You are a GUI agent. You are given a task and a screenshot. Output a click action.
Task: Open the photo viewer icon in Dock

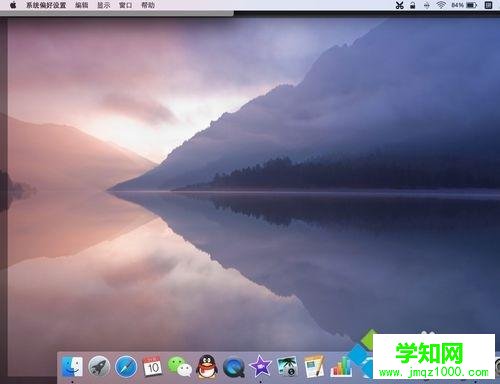(x=287, y=367)
